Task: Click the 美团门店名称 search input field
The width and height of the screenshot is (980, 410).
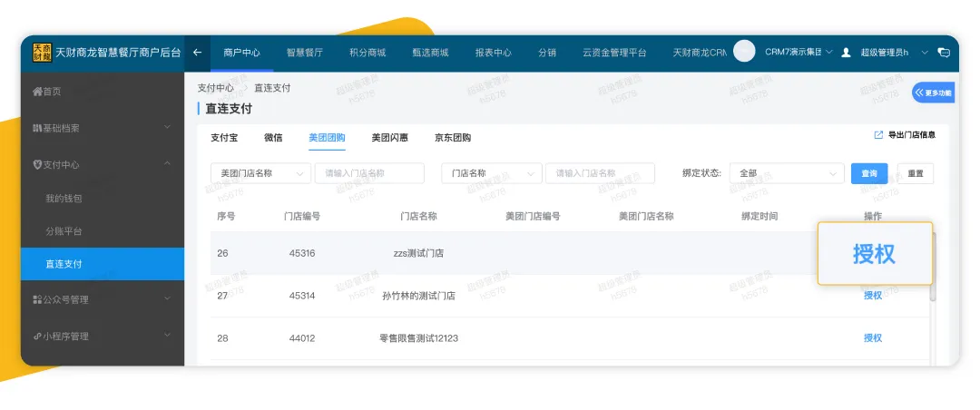Action: (x=369, y=173)
